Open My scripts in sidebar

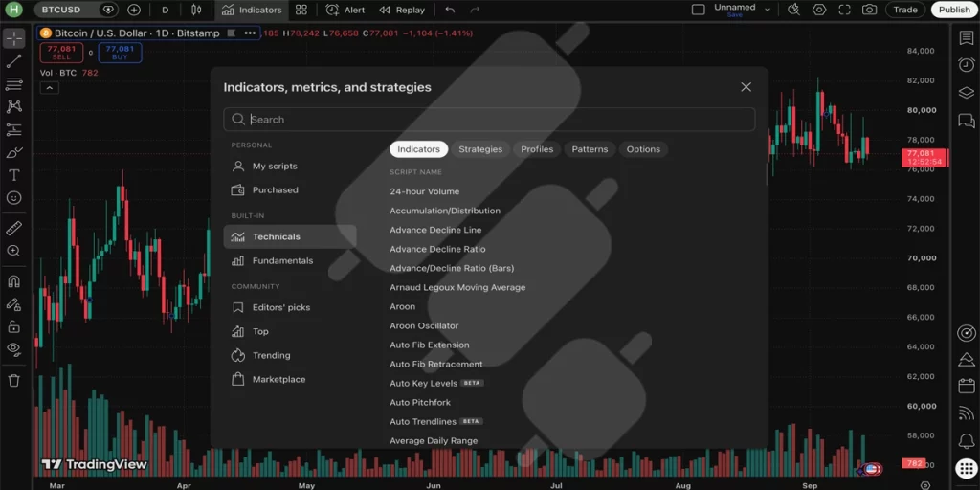290,167
